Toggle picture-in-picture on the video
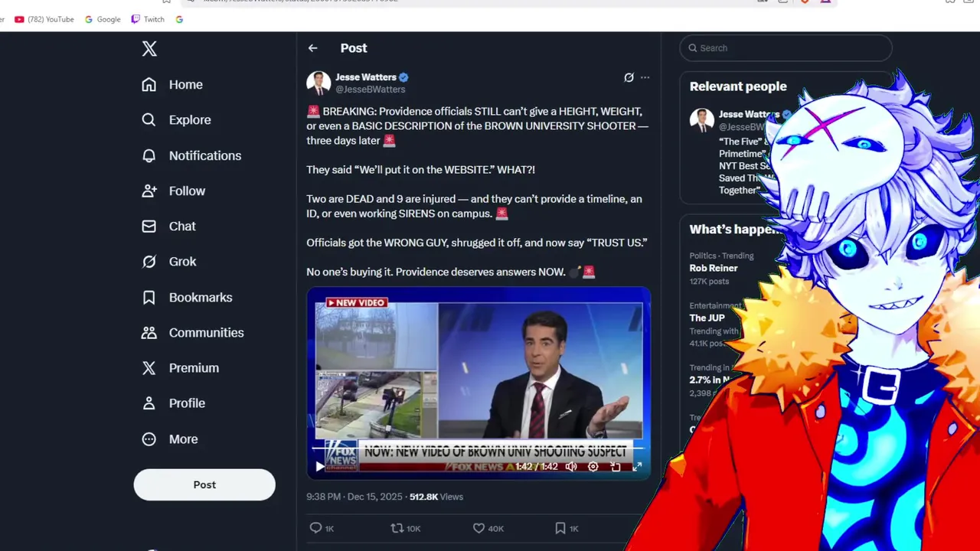 click(x=615, y=466)
